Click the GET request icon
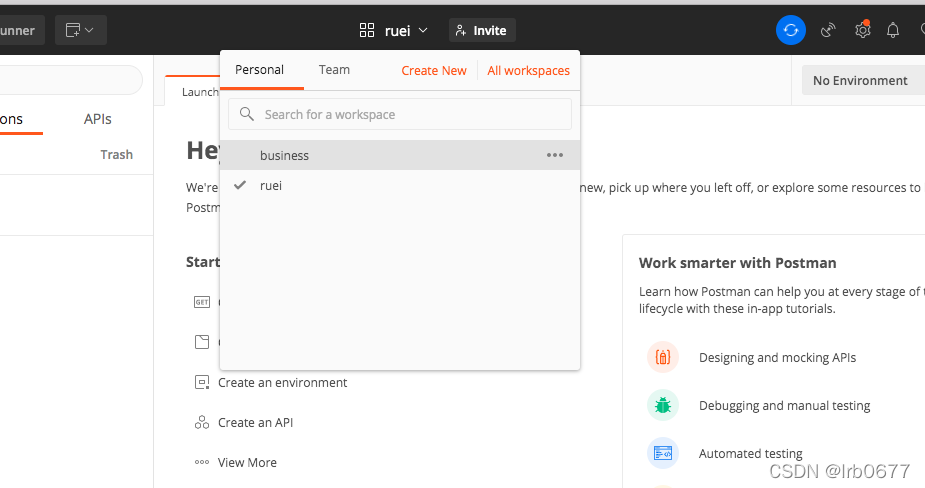This screenshot has width=925, height=488. tap(202, 302)
